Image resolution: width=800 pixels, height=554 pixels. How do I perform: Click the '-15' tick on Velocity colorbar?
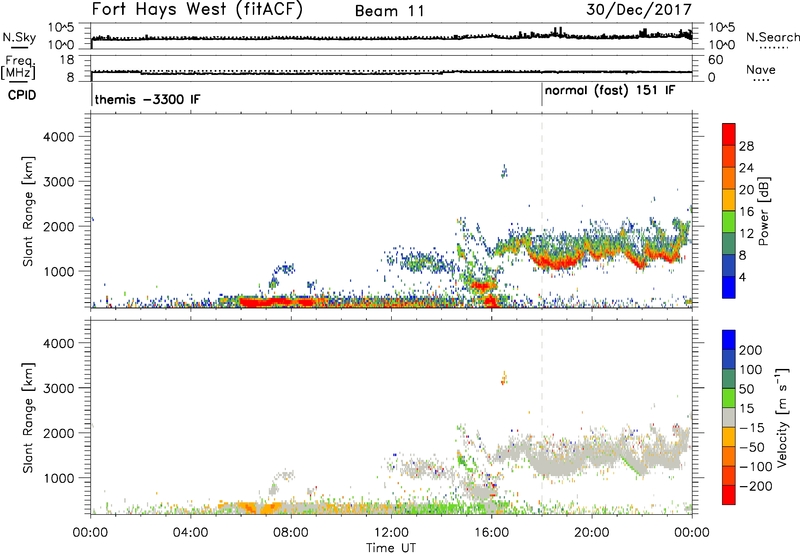(752, 427)
